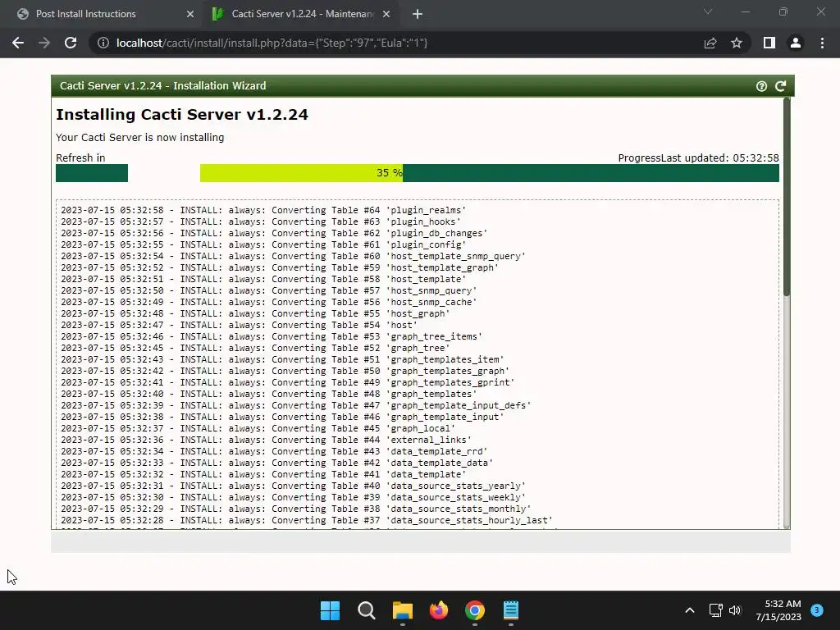The width and height of the screenshot is (840, 630).
Task: Click the install wizard vertical scrollbar
Action: point(787,197)
